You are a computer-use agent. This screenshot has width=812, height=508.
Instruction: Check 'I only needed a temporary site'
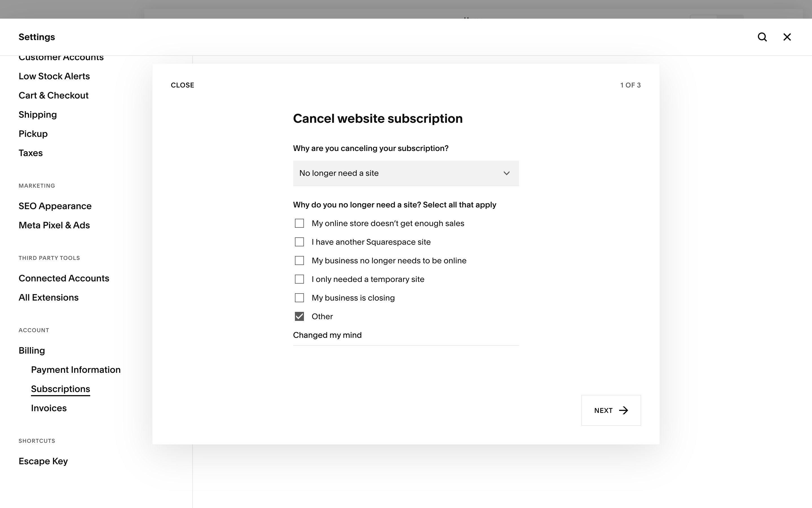[299, 279]
